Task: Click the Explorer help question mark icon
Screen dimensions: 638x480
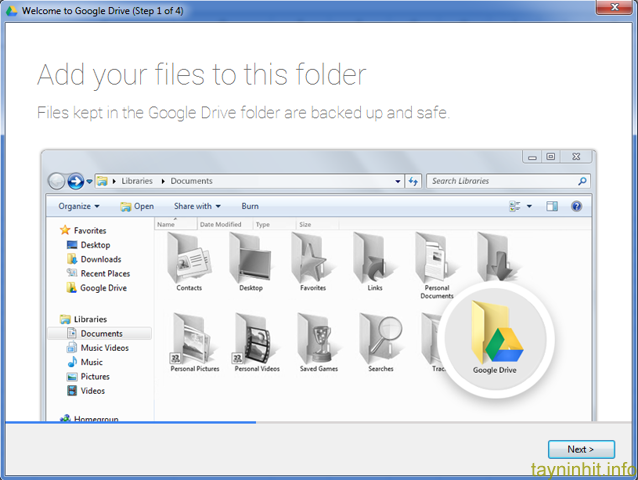Action: 576,206
